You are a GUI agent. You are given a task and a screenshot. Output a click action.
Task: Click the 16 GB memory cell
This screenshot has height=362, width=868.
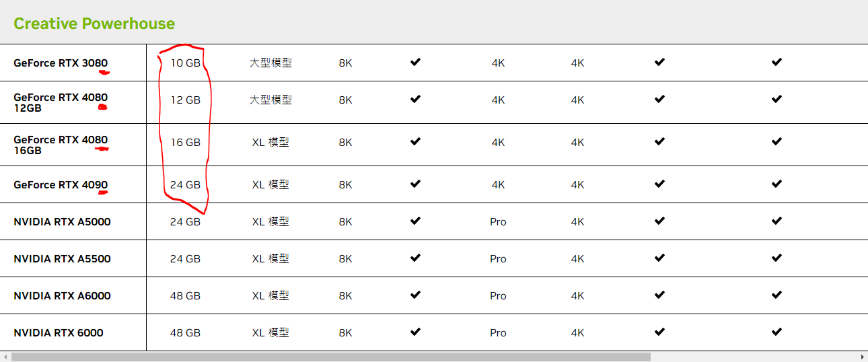pos(185,142)
